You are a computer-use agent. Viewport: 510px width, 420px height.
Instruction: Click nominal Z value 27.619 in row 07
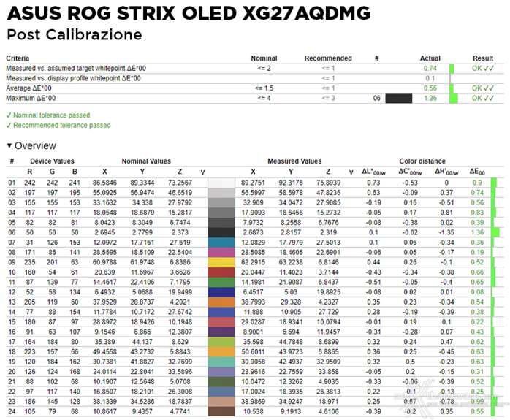[180, 243]
